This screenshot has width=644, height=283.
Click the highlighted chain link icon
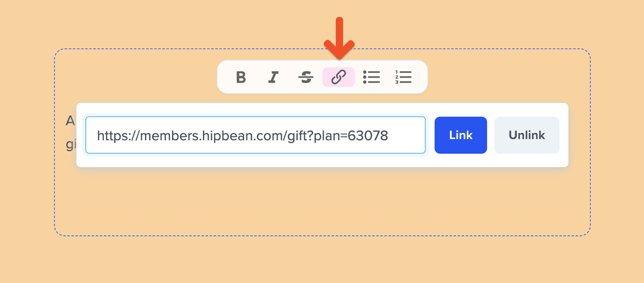click(x=339, y=77)
